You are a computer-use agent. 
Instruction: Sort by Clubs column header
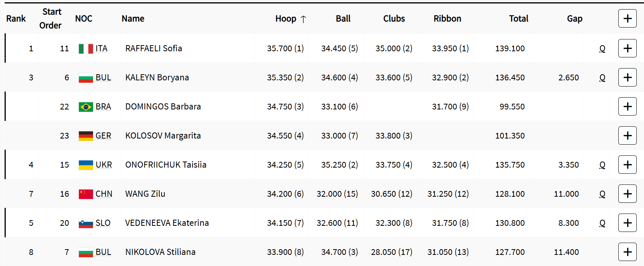click(x=394, y=18)
